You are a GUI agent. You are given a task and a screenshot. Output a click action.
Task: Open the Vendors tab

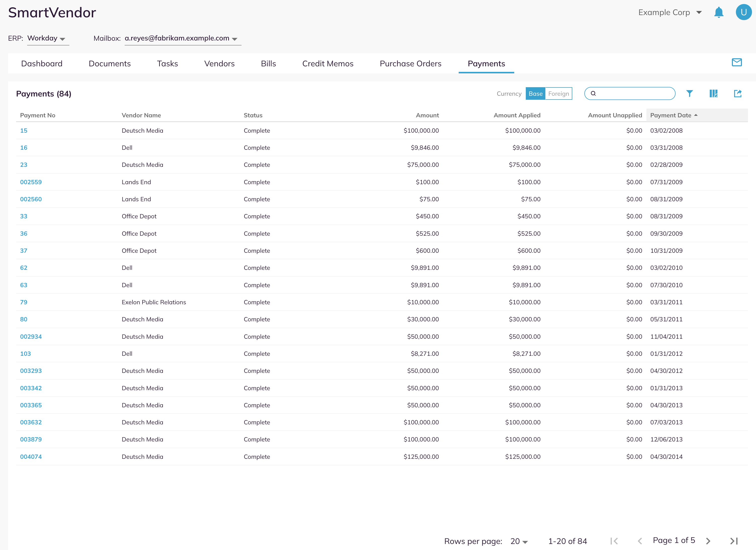[219, 64]
